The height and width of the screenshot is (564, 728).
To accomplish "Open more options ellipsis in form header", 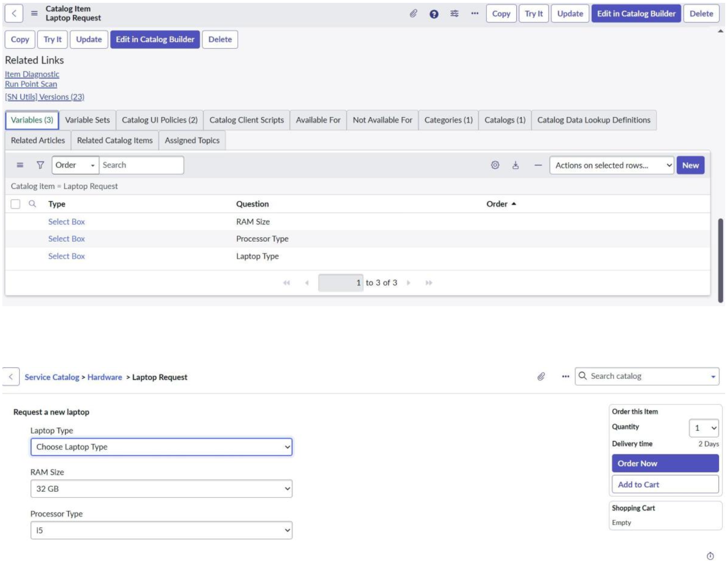I will tap(475, 14).
